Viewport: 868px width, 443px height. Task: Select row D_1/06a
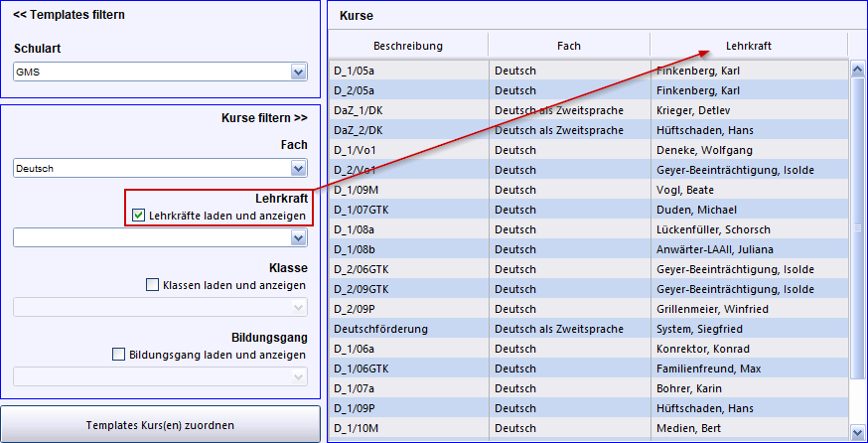tap(589, 349)
